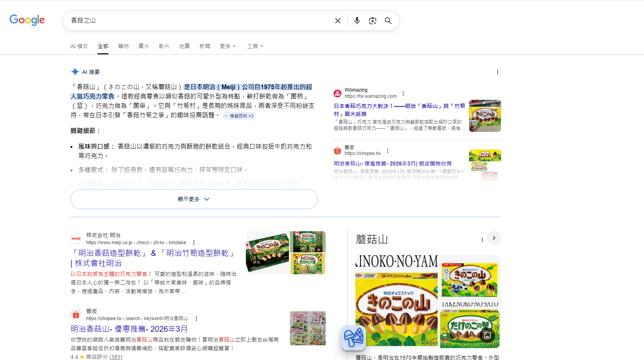Click the next arrow on the 蘑菇山 panel

[494, 238]
